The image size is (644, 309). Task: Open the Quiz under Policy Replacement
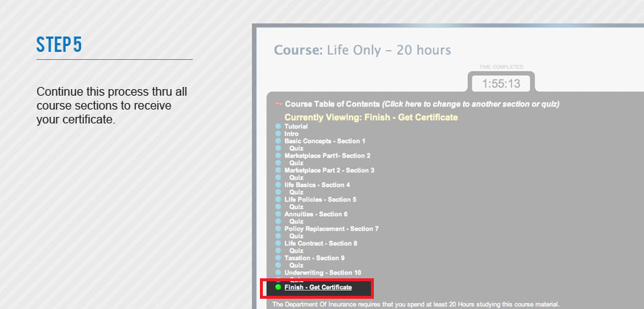296,236
